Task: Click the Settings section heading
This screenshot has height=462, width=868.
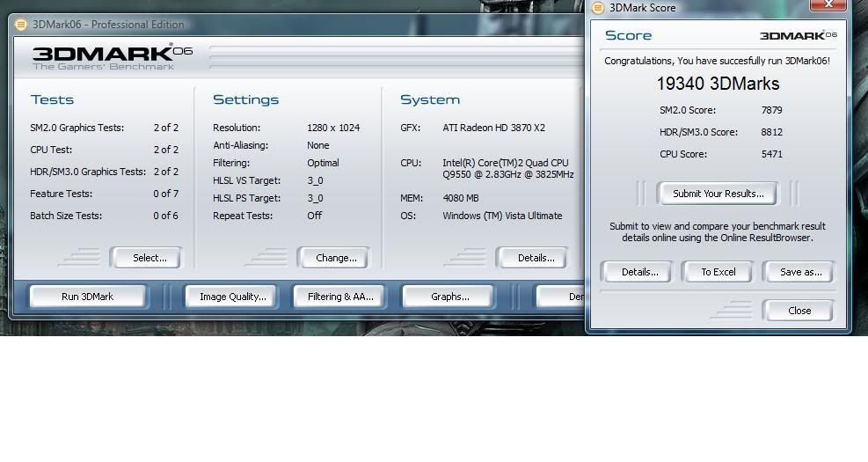Action: tap(245, 99)
